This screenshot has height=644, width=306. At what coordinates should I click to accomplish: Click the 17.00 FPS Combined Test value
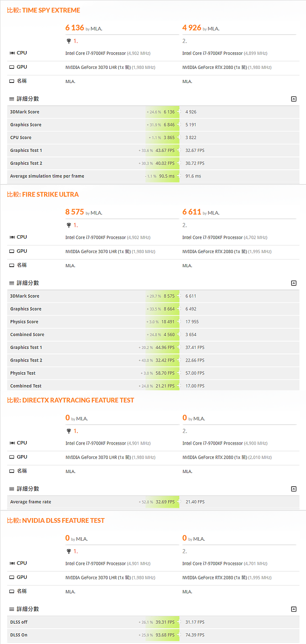tap(195, 386)
